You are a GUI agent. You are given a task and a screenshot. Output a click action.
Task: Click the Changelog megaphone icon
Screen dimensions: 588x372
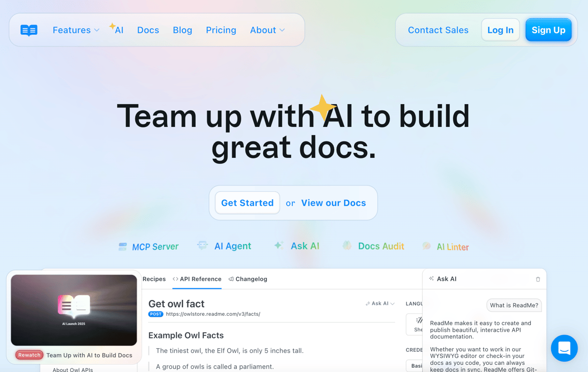coord(231,279)
